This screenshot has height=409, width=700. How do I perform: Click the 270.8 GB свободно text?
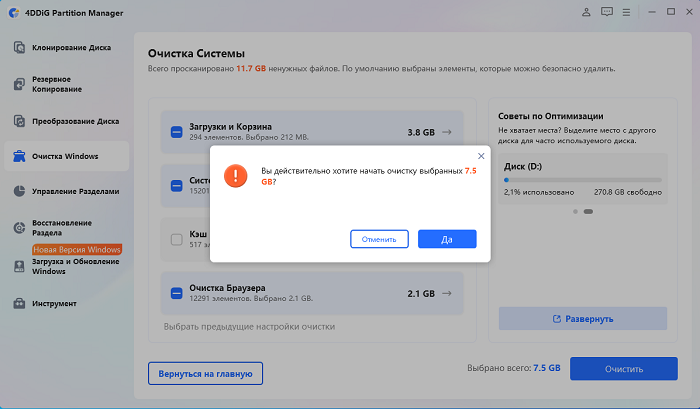coord(628,192)
